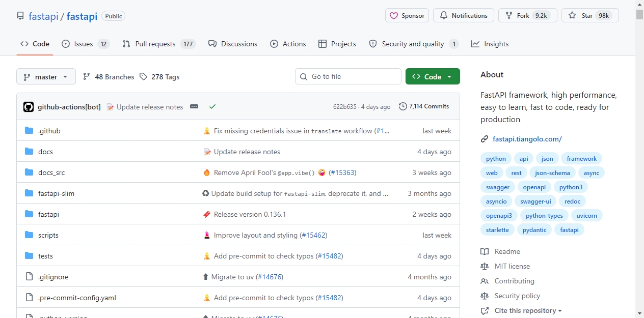This screenshot has width=644, height=318.
Task: Click the github-actions[bot] author name
Action: 69,107
